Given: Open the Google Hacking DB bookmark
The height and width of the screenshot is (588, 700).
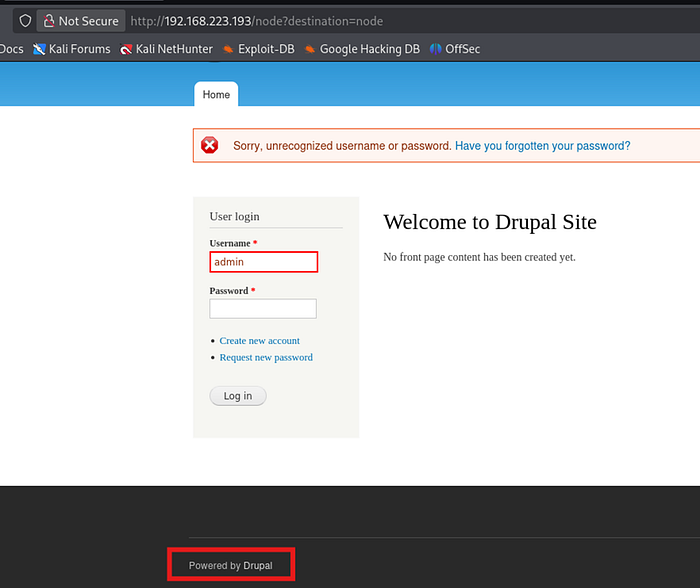Looking at the screenshot, I should click(362, 49).
